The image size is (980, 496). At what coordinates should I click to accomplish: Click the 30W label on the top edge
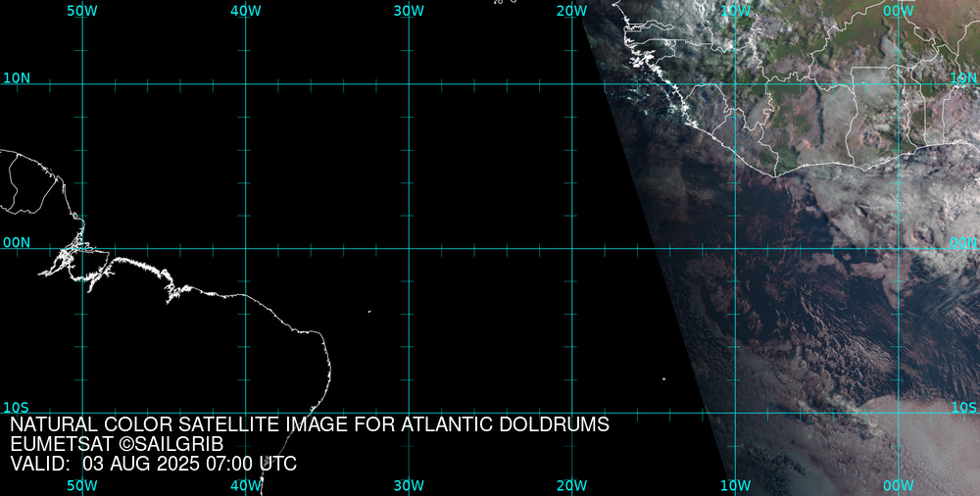(409, 11)
